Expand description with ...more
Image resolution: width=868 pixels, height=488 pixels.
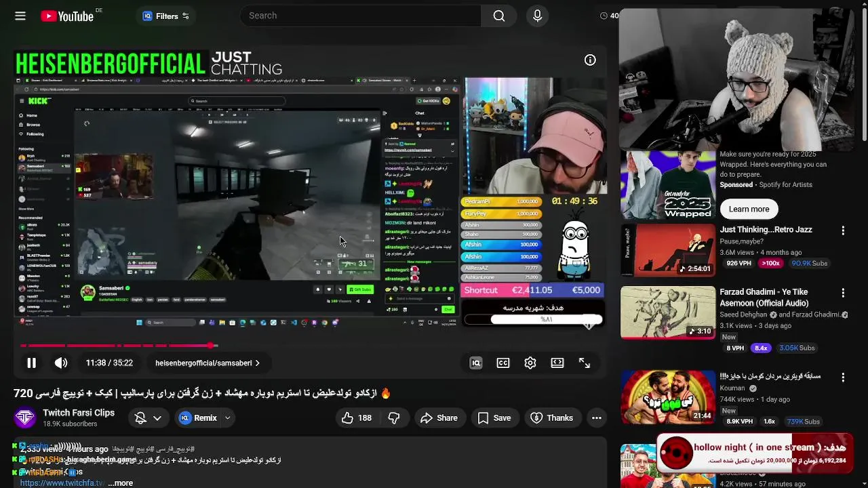coord(121,483)
